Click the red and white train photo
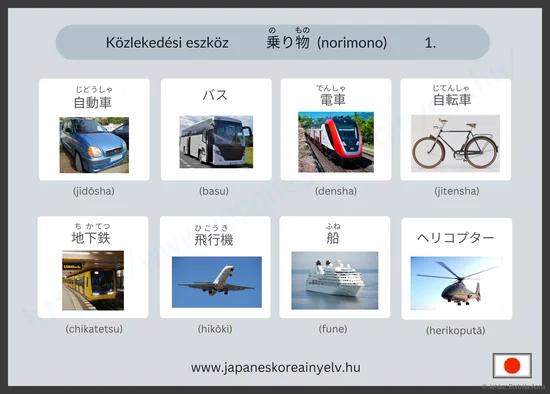The width and height of the screenshot is (550, 394). tap(336, 142)
